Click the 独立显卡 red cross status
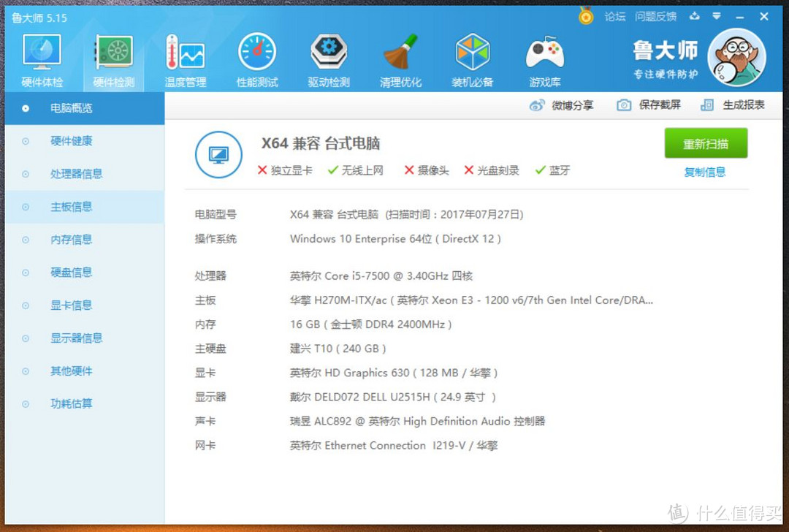Screen dimensions: 789x532 coord(285,170)
